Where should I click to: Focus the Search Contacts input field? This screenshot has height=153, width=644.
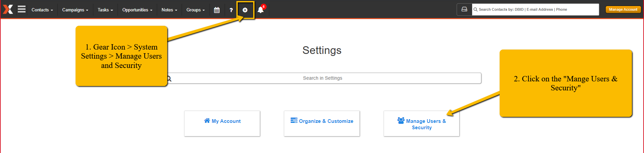pos(536,9)
